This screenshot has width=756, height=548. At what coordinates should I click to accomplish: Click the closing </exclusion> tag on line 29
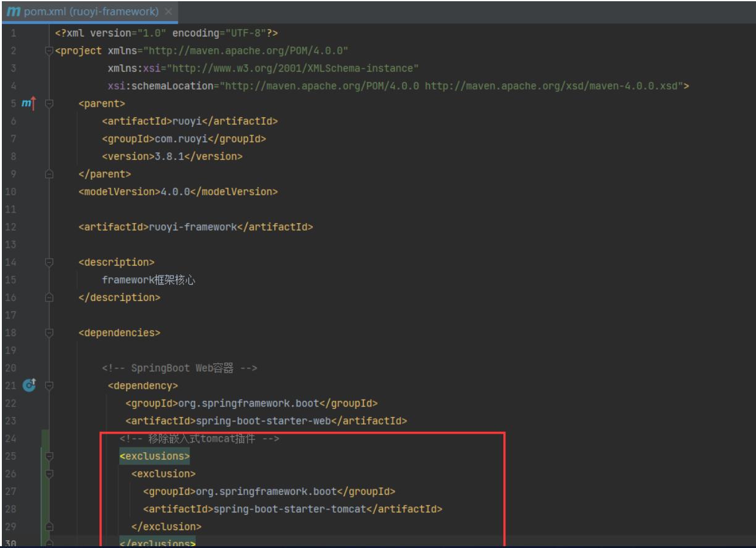tap(166, 527)
